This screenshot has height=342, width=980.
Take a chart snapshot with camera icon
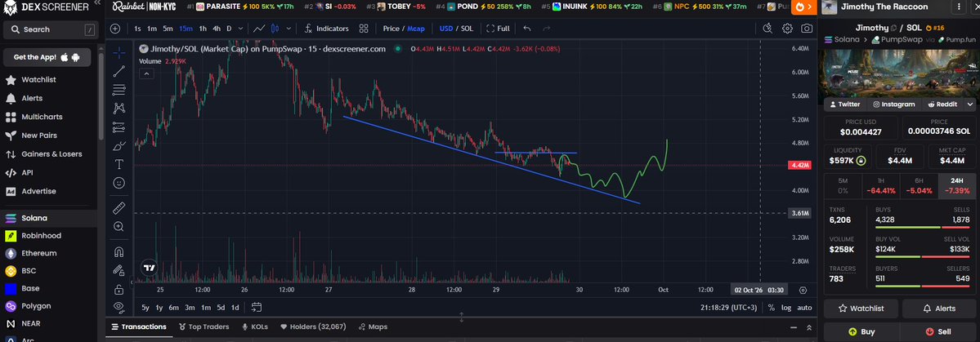[807, 29]
